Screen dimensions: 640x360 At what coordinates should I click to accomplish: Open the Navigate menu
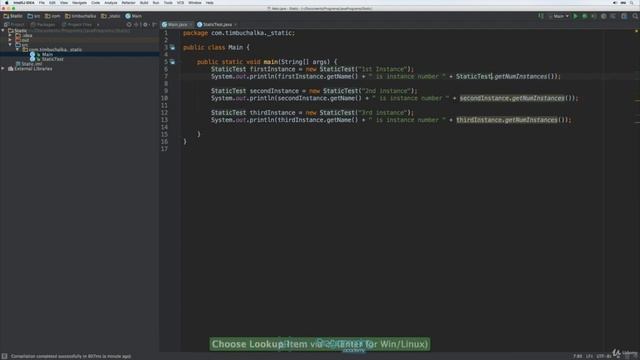pyautogui.click(x=79, y=2)
